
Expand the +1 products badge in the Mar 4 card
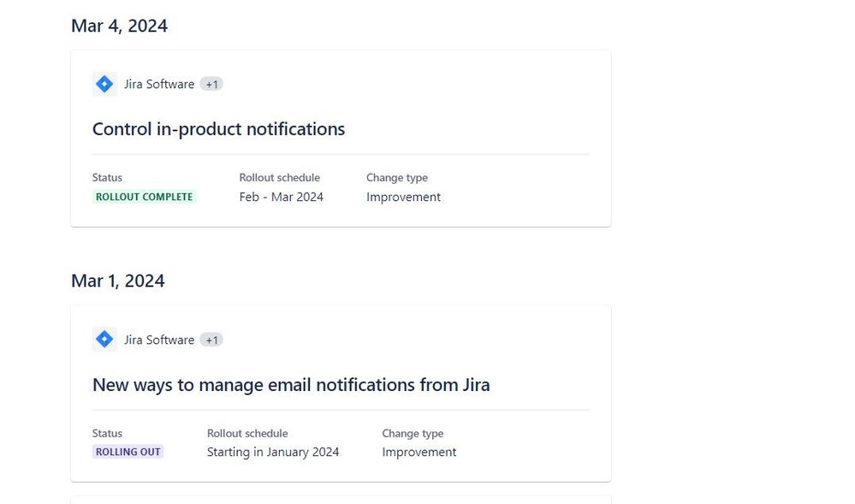tap(211, 84)
